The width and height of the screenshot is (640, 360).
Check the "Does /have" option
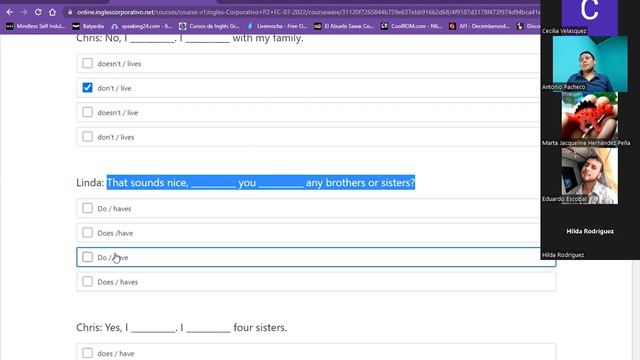[x=87, y=233]
